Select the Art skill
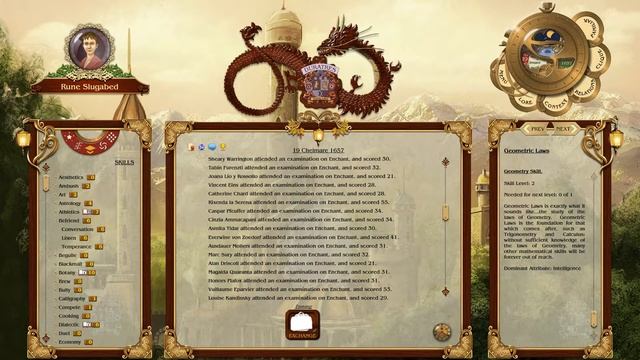Screen dimensions: 640x360 click(62, 195)
